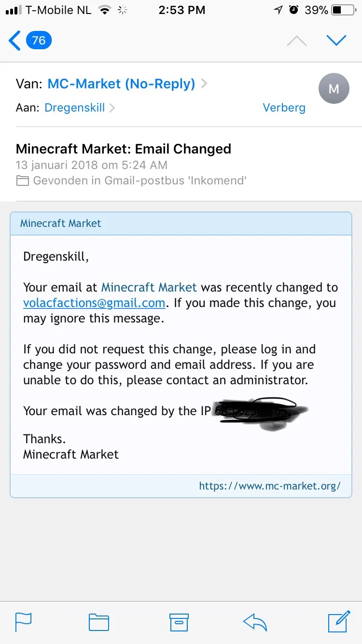The image size is (362, 644).
Task: Tap the back arrow to the inbox
Action: click(x=15, y=41)
